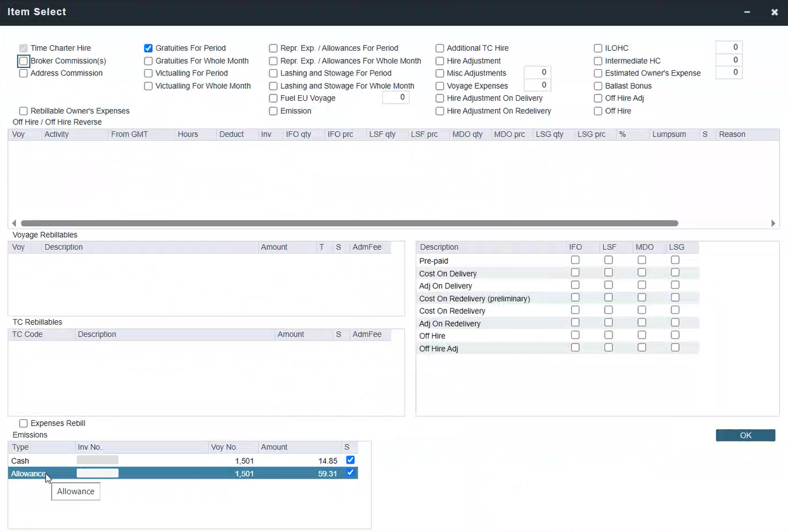
Task: Click left arrow of Off Hire scrollbar
Action: tap(14, 223)
